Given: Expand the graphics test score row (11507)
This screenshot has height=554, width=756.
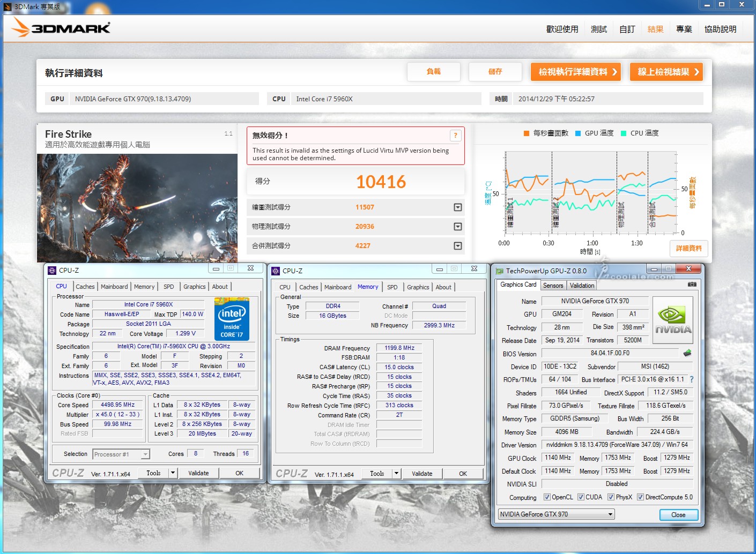Looking at the screenshot, I should pos(457,207).
